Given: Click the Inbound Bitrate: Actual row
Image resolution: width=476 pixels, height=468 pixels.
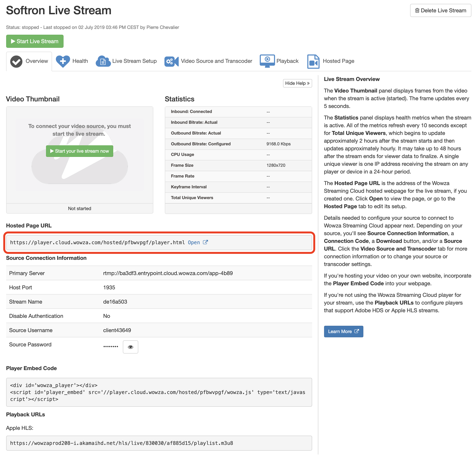Looking at the screenshot, I should [x=238, y=122].
